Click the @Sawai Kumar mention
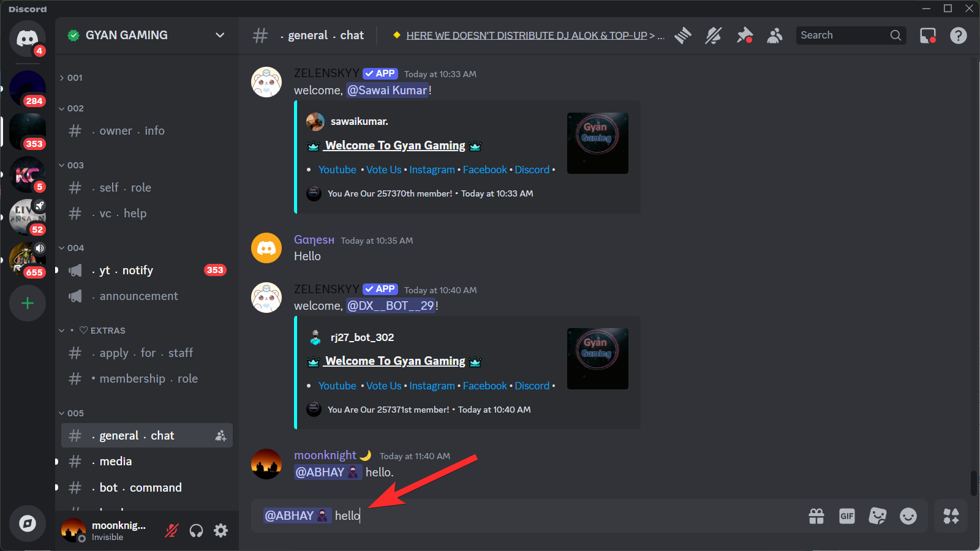The image size is (980, 551). (388, 91)
